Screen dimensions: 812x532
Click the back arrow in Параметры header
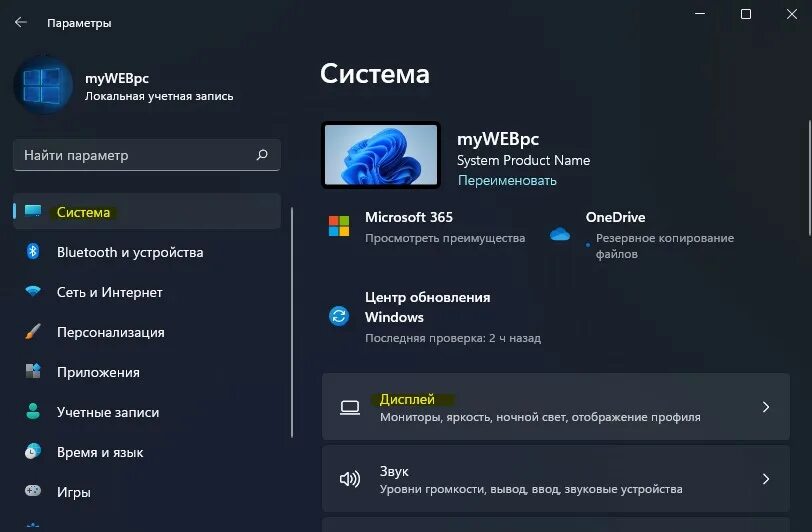[21, 22]
